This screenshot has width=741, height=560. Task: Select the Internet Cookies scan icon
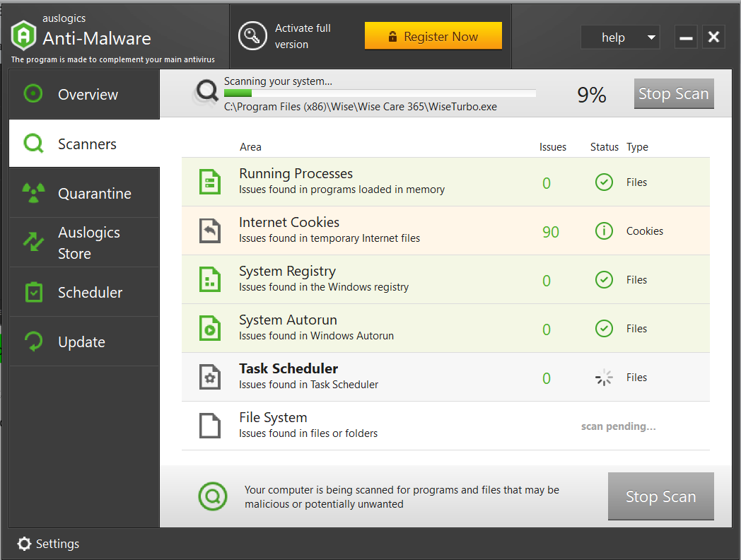coord(209,230)
